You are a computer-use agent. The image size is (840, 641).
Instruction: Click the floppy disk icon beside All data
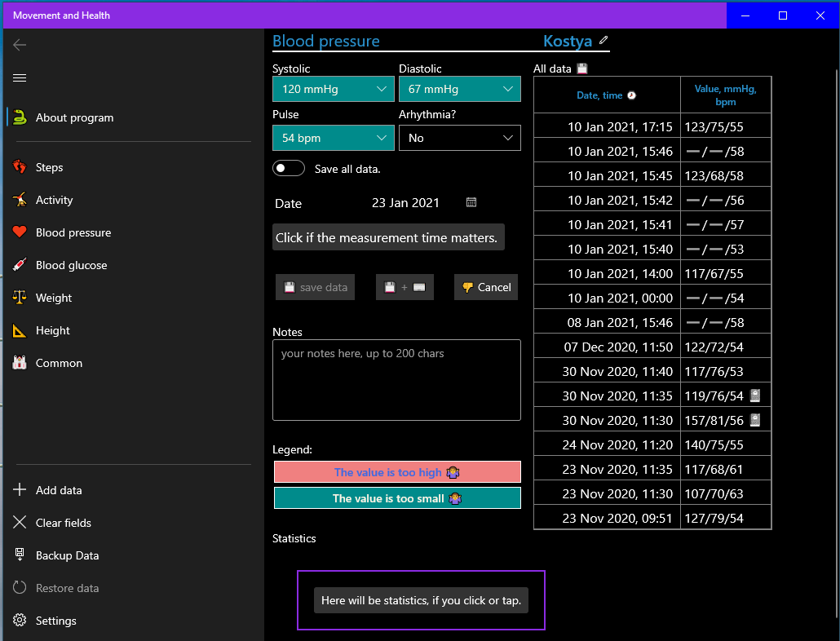582,69
